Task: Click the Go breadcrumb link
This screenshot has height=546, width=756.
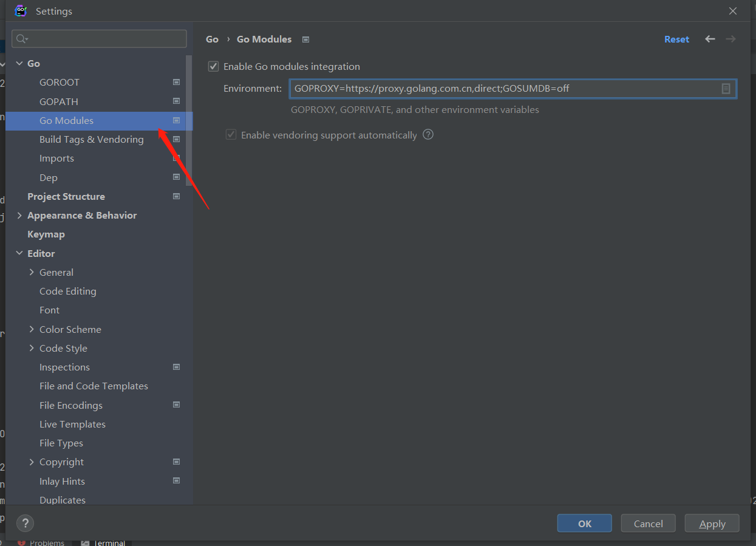Action: tap(212, 39)
